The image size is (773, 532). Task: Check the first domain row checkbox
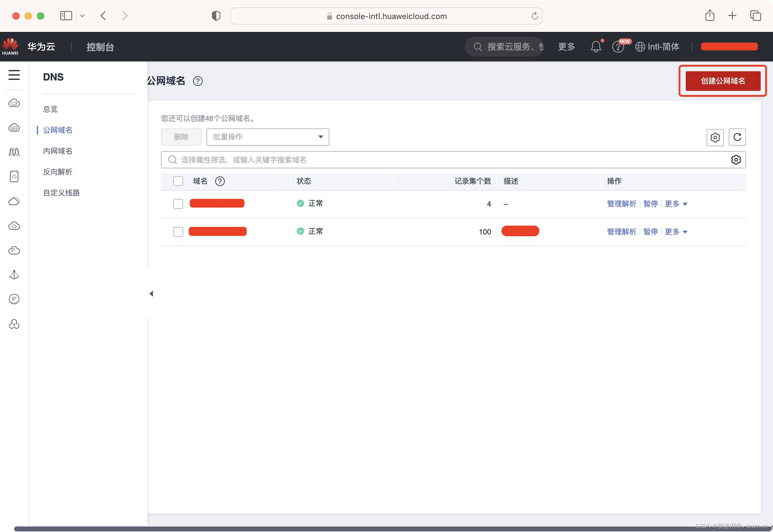tap(178, 204)
